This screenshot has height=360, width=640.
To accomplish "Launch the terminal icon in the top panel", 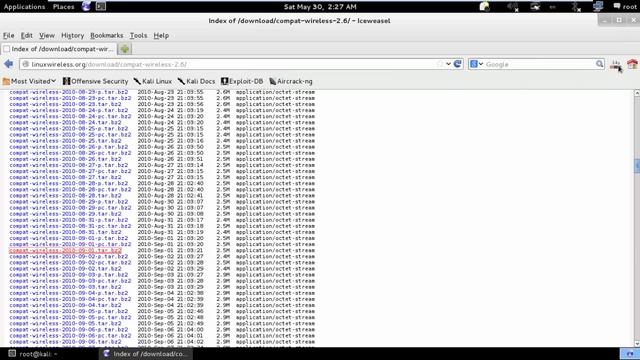I will [x=101, y=6].
